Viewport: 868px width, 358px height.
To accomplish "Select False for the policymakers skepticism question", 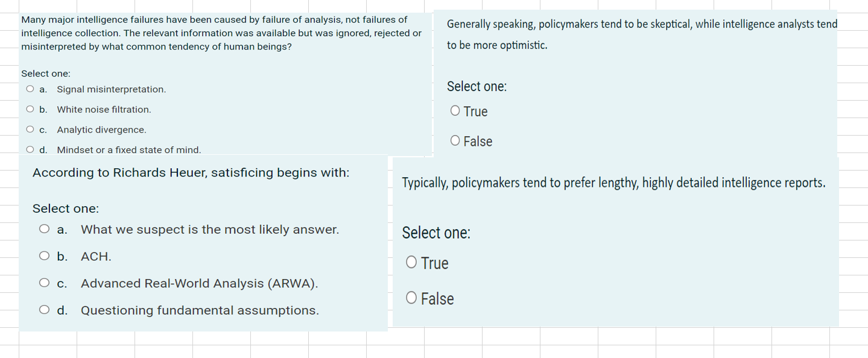I will 455,140.
